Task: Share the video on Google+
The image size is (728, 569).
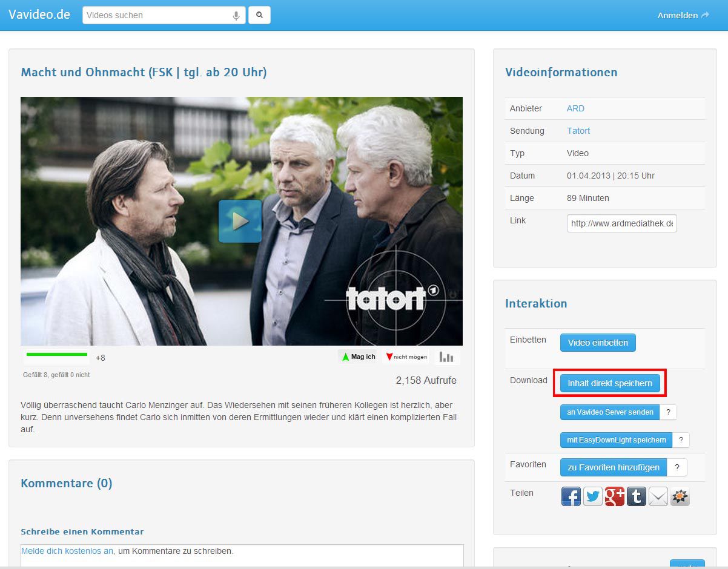Action: click(x=614, y=496)
